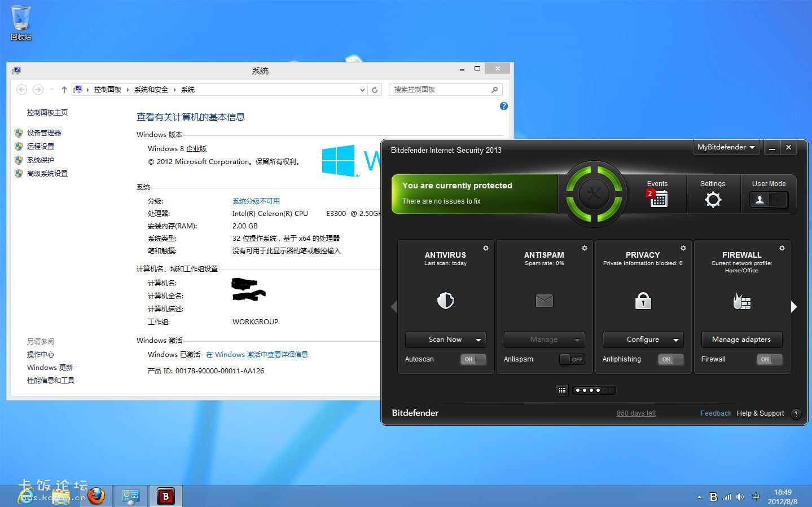Click the Antispam envelope icon
The width and height of the screenshot is (812, 507).
[x=544, y=301]
